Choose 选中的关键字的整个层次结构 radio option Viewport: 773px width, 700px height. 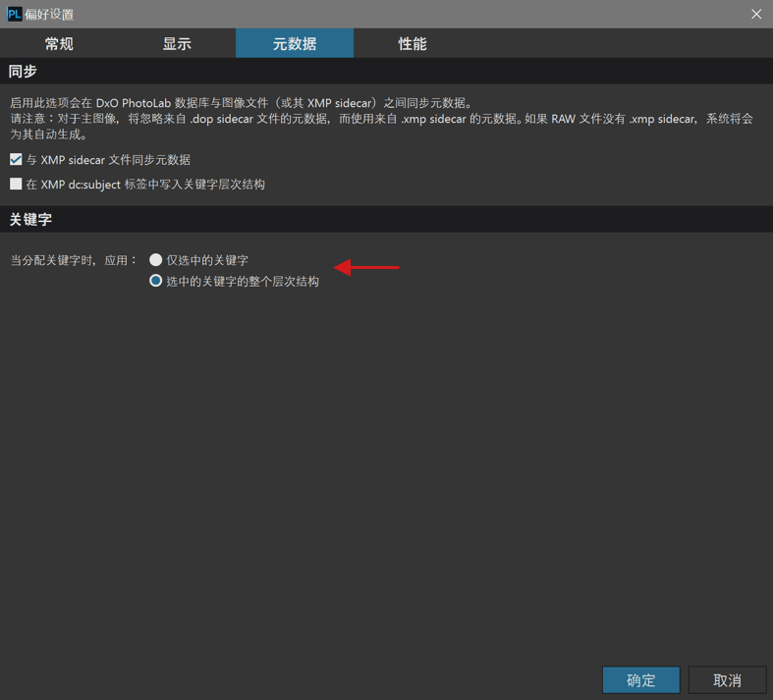pos(156,281)
